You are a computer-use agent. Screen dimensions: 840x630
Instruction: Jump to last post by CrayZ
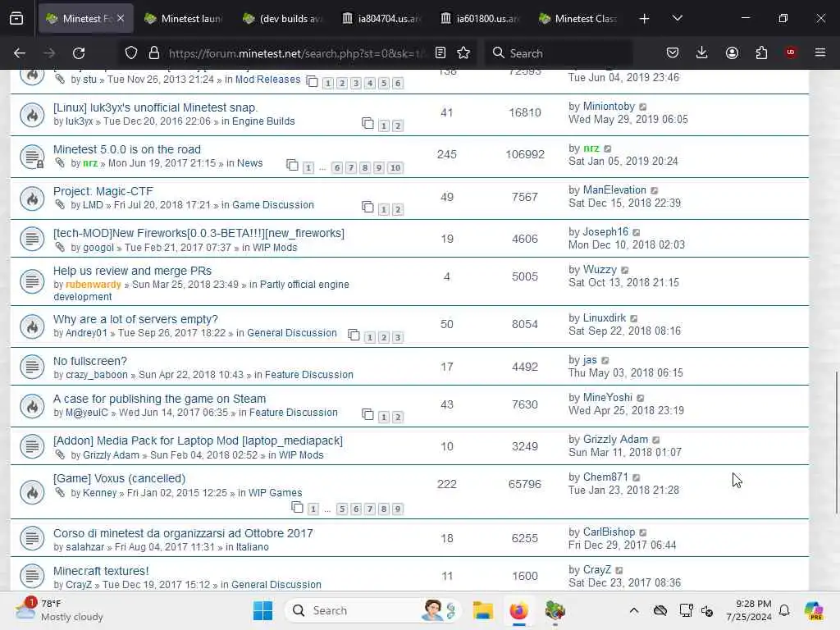pos(619,571)
